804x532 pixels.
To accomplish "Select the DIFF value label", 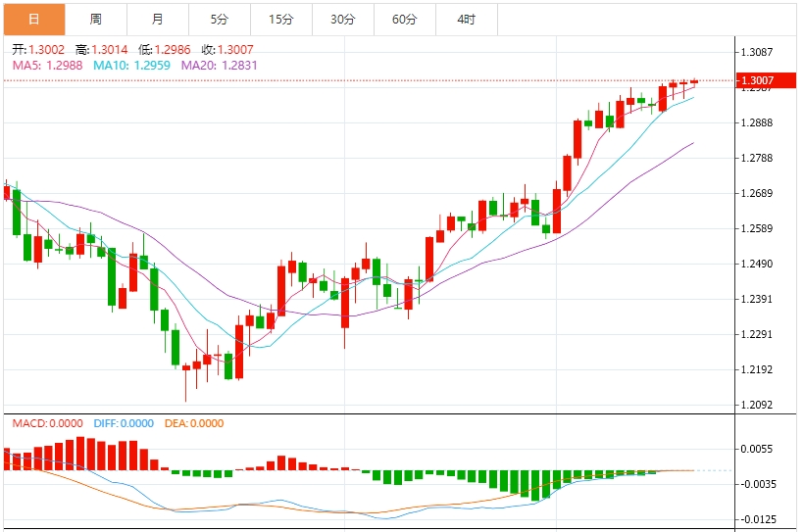I will pyautogui.click(x=124, y=423).
